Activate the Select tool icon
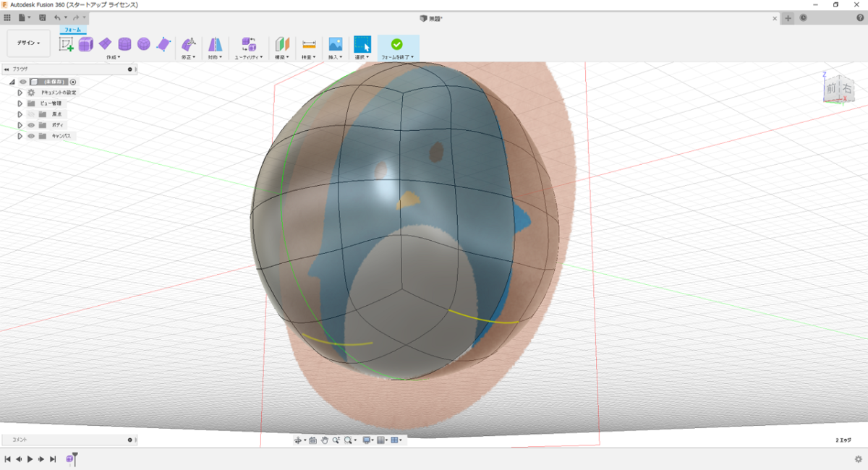Image resolution: width=868 pixels, height=470 pixels. click(362, 44)
